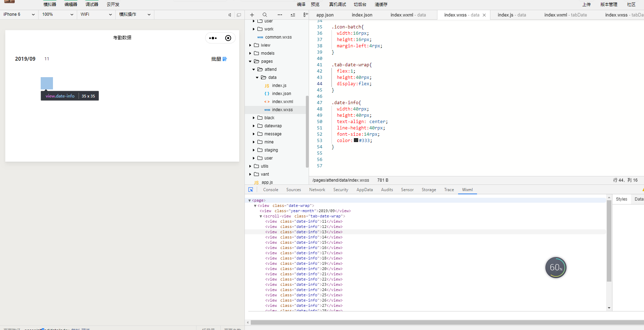The image size is (644, 330).
Task: Switch to the index.wxml - data editor tab
Action: (408, 15)
